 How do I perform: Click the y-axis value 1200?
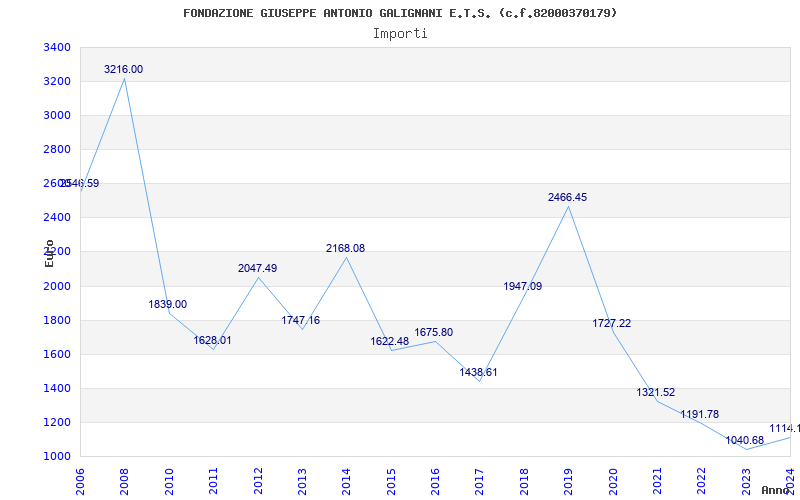(57, 423)
